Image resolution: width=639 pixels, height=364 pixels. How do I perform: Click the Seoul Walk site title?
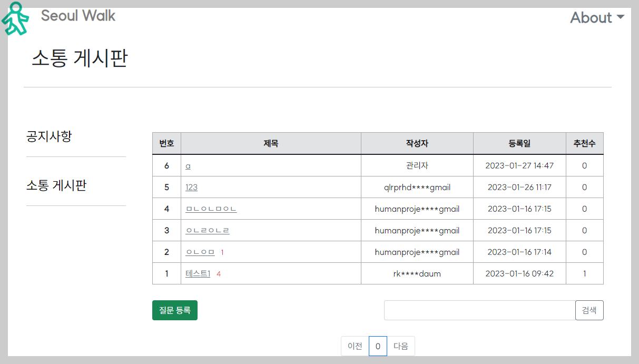[x=78, y=16]
